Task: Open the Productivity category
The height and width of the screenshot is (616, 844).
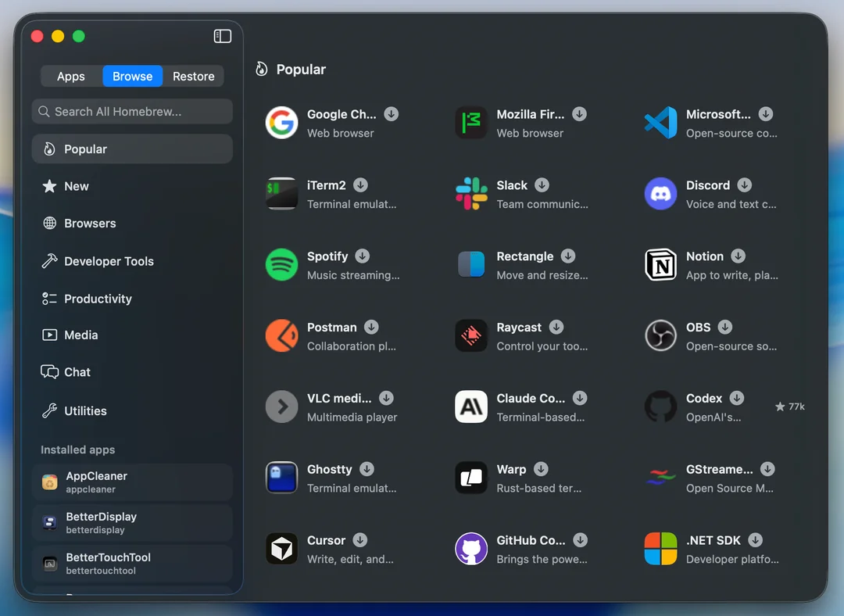Action: 132,299
